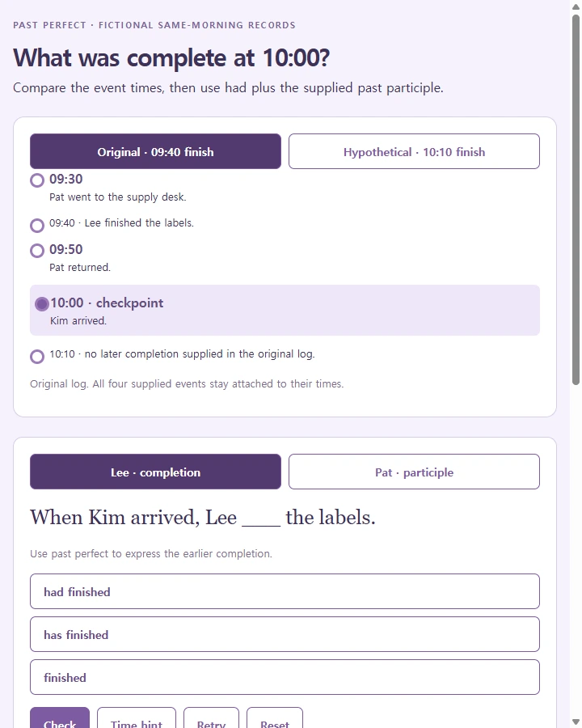The width and height of the screenshot is (582, 728).
Task: Click the vertical scrollbar thumb
Action: click(576, 200)
